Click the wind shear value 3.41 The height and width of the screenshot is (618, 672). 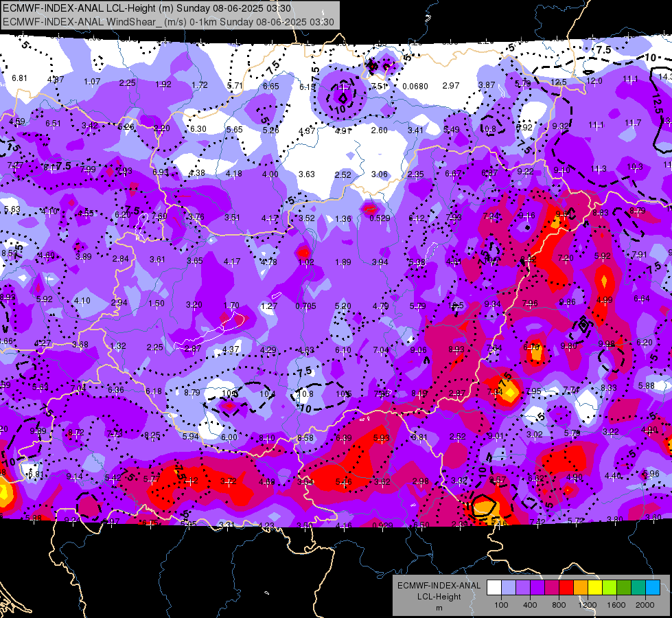pyautogui.click(x=416, y=130)
